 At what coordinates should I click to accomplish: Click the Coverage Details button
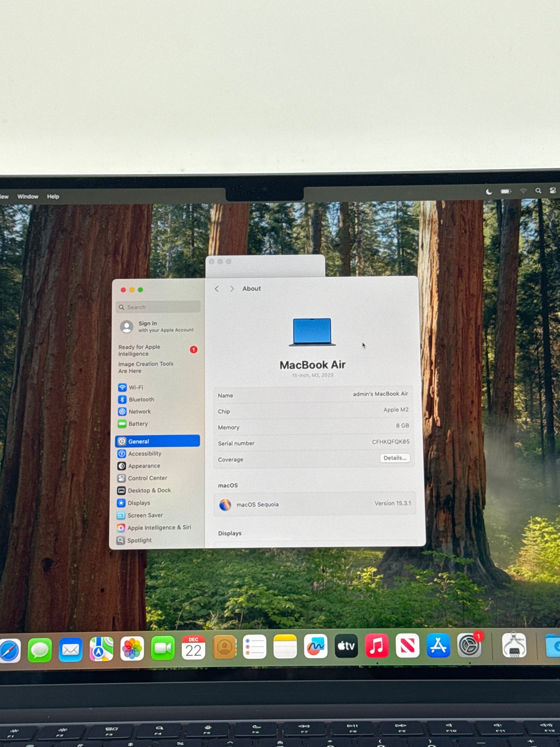pyautogui.click(x=395, y=458)
